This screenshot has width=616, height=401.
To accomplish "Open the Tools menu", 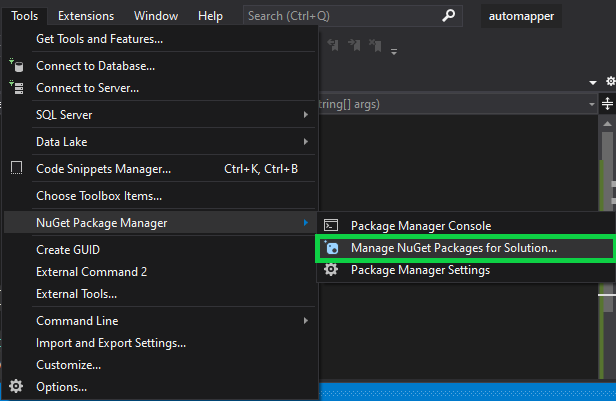I will click(x=24, y=16).
